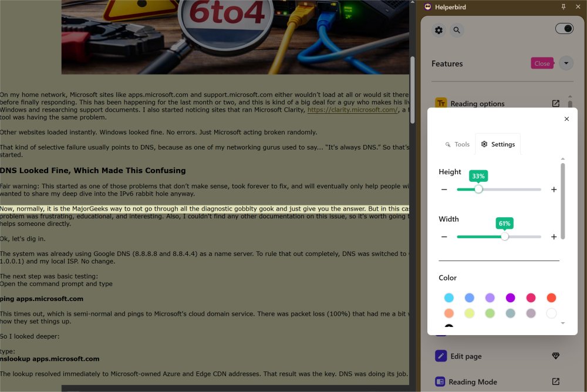Expand the Features dropdown arrow
The height and width of the screenshot is (392, 587).
pos(566,63)
